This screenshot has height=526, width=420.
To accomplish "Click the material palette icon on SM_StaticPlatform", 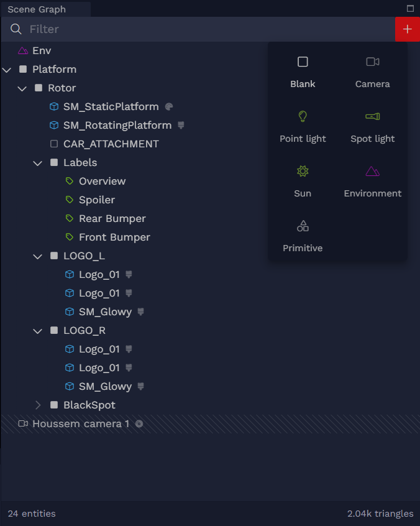I will (169, 107).
